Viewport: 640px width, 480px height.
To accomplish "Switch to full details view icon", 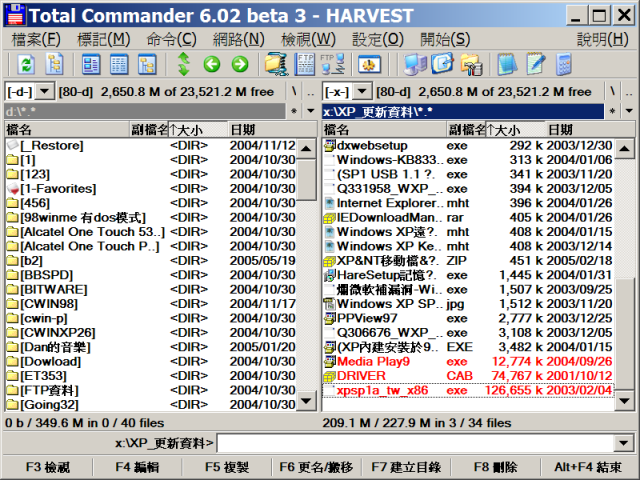I will pos(119,64).
